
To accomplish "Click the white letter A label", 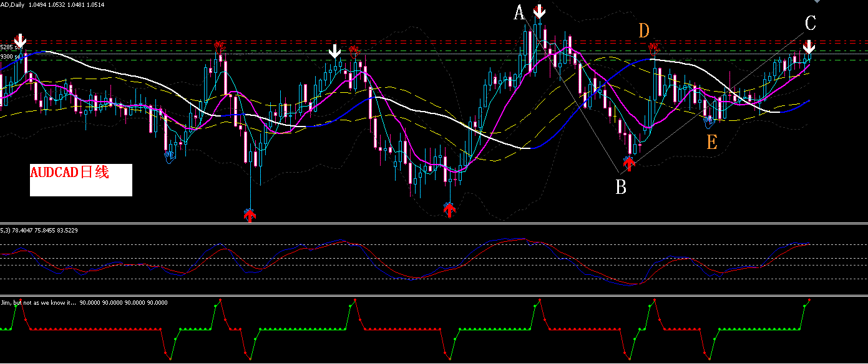I will click(519, 12).
